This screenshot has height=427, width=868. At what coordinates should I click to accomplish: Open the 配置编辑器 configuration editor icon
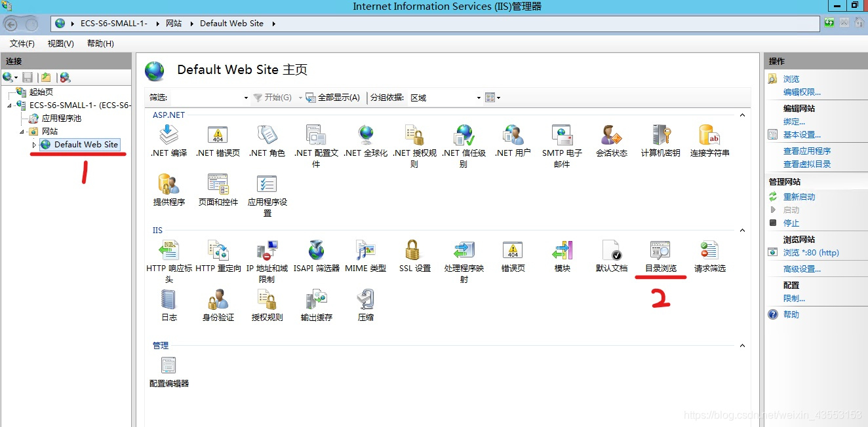coord(169,367)
